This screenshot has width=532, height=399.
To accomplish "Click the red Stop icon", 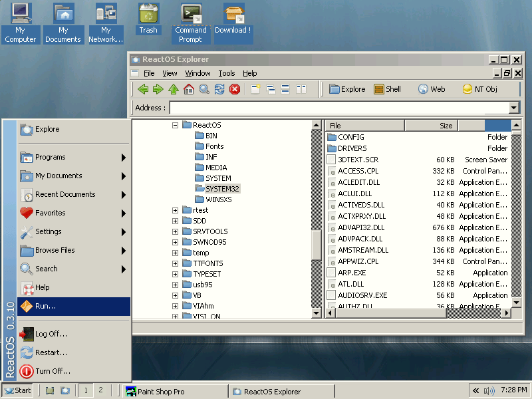I will [235, 88].
